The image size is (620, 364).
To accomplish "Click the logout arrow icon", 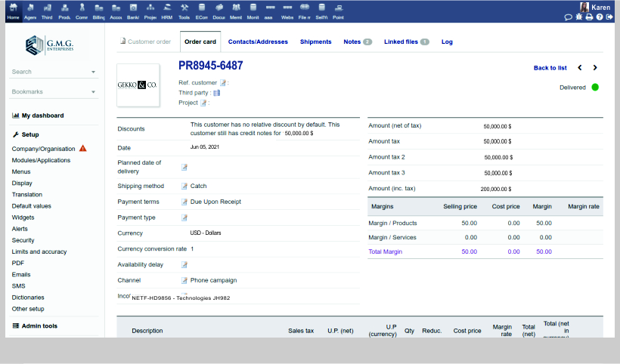I will point(609,17).
